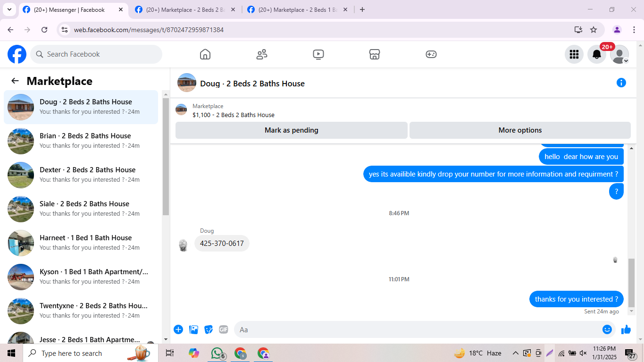Viewport: 644px width, 362px height.
Task: Select the Jesse 2 Beds 1 Bath conversation
Action: (x=81, y=337)
